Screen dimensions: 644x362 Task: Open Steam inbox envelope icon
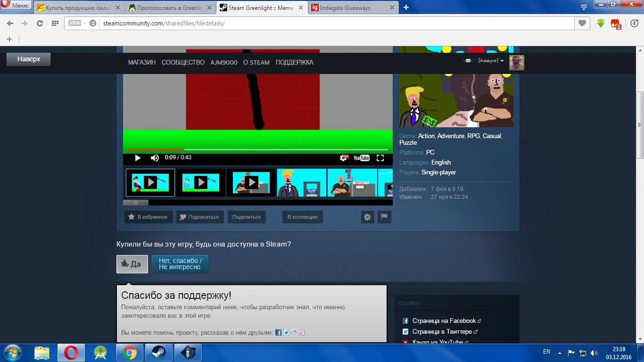tap(468, 61)
